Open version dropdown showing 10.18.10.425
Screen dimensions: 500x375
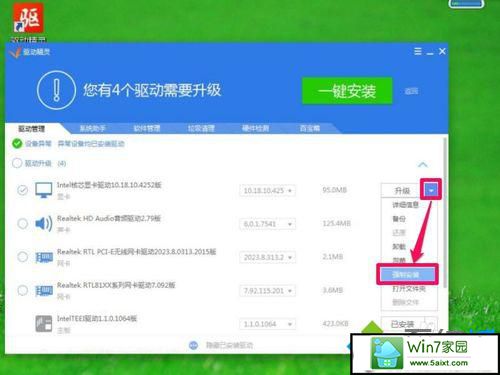tap(267, 191)
